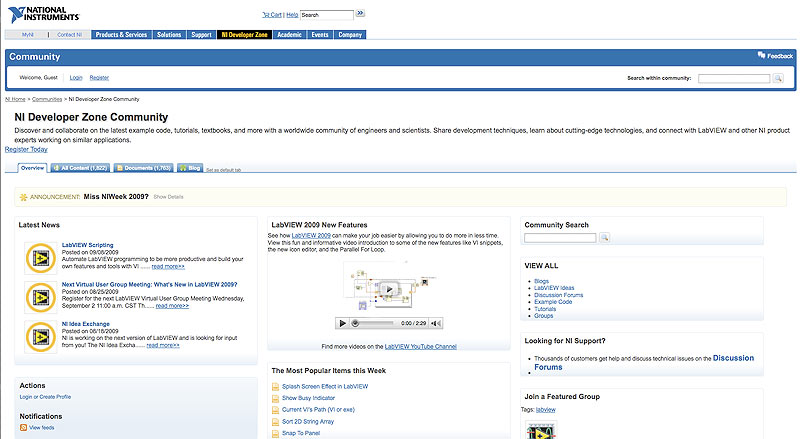Viewport: 800px width, 439px height.
Task: Click the top search go arrow button
Action: 360,13
